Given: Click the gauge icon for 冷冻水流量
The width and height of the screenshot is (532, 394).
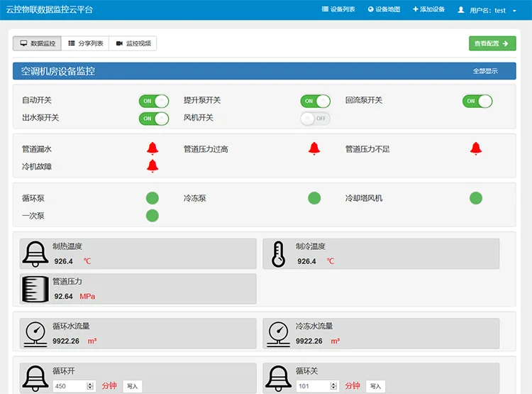Looking at the screenshot, I should click(x=278, y=334).
